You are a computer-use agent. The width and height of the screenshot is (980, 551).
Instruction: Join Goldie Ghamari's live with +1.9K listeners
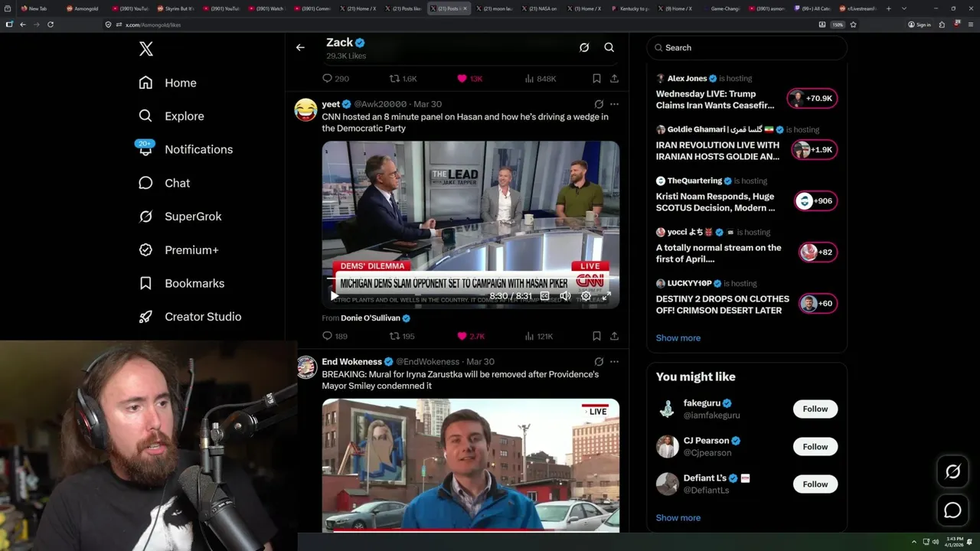815,149
